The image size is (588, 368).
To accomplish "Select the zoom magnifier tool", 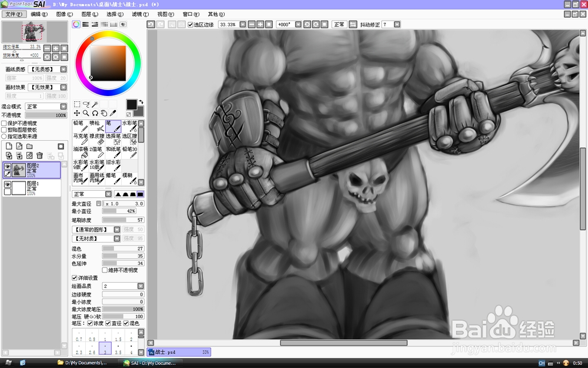I will coord(86,113).
